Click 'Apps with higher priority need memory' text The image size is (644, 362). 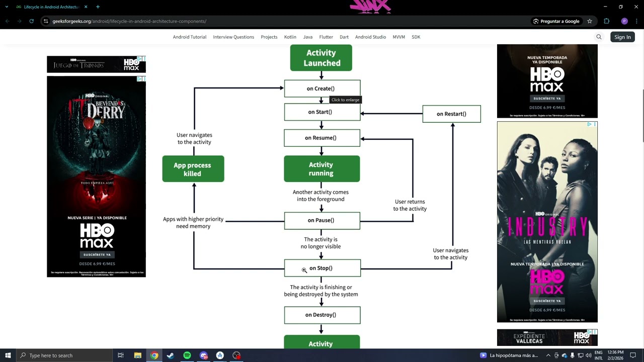193,223
